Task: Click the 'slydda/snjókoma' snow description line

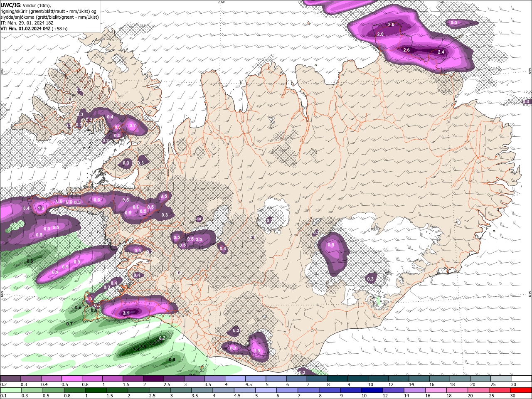Action: 50,17
